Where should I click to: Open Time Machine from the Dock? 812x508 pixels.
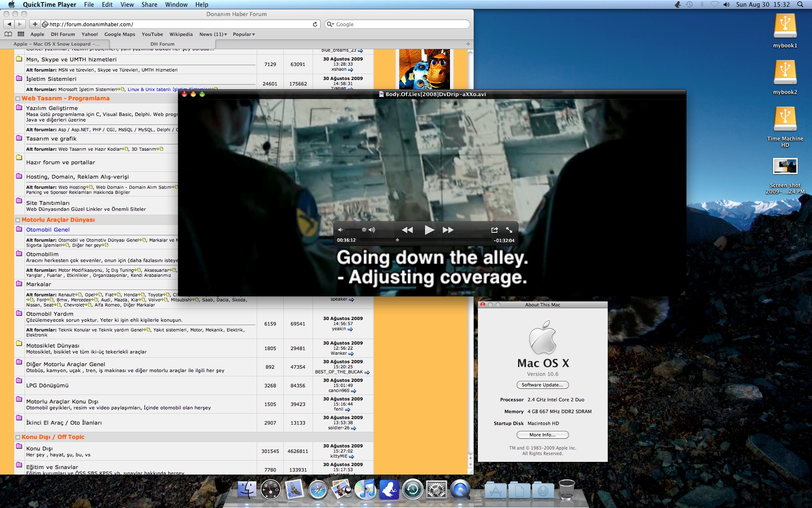coord(413,490)
